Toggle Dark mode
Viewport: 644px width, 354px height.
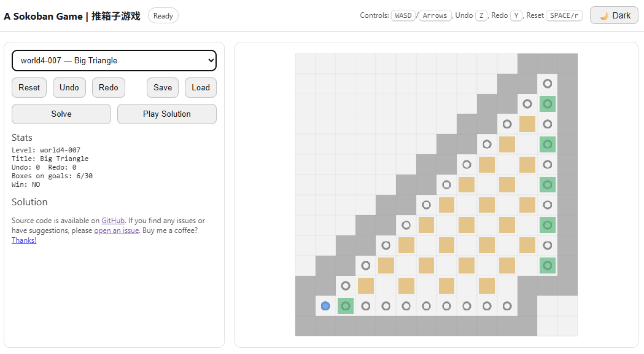tap(614, 15)
